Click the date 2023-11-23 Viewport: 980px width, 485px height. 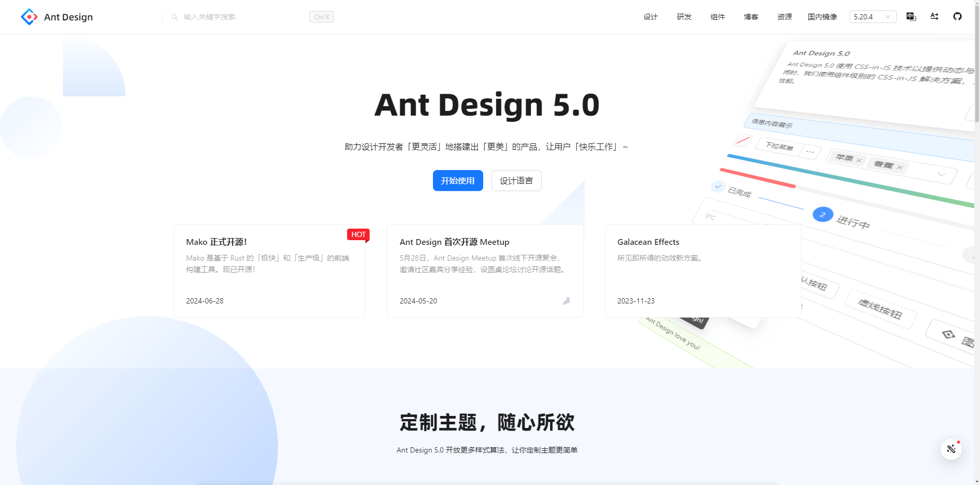coord(636,301)
